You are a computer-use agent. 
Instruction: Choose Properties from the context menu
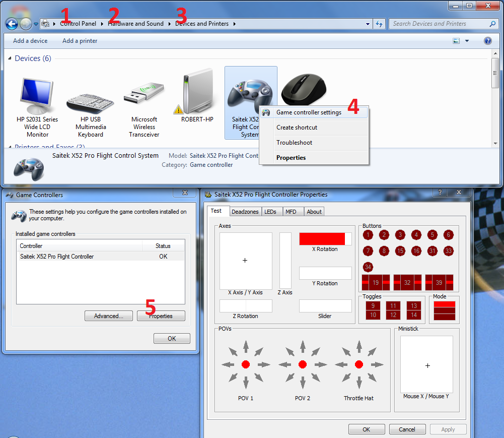(314, 158)
